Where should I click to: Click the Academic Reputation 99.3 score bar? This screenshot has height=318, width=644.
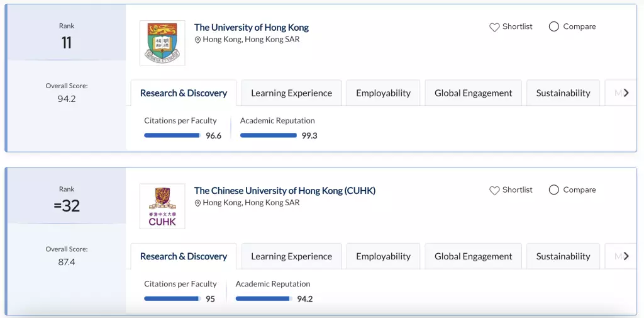[268, 135]
